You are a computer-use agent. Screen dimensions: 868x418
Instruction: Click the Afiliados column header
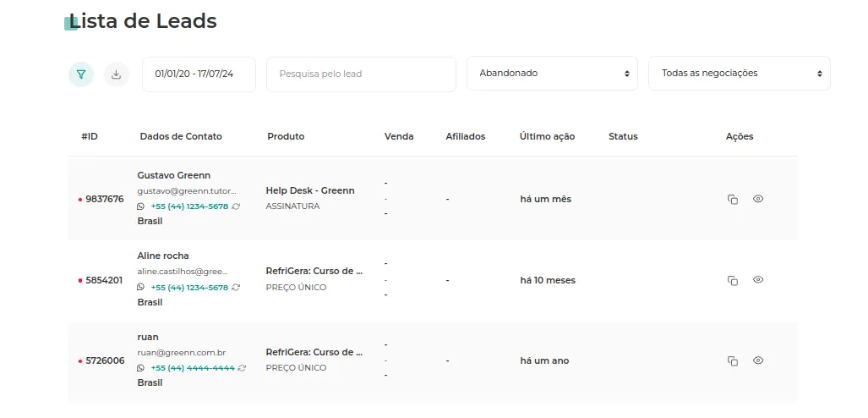466,136
